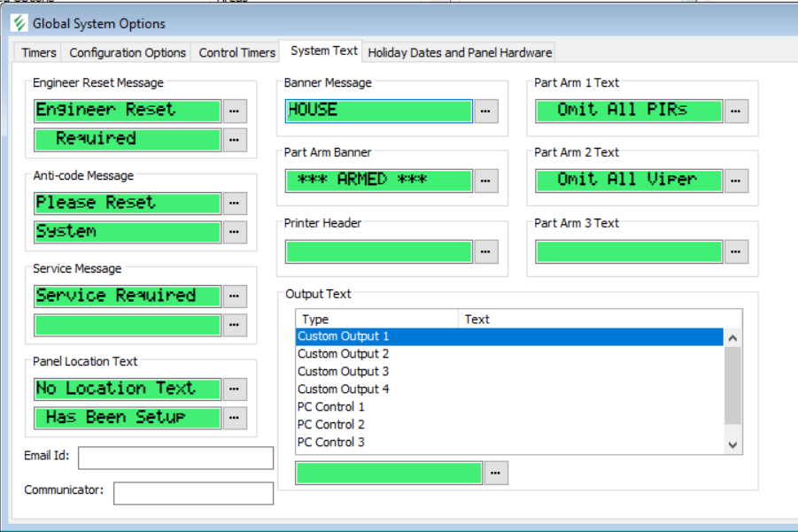Go to Holiday Dates and Panel Hardware tab
Screen dimensions: 798x532
(x=460, y=52)
